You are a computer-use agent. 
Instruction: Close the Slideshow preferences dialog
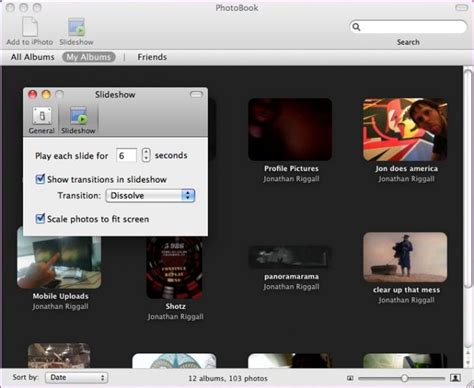(32, 95)
